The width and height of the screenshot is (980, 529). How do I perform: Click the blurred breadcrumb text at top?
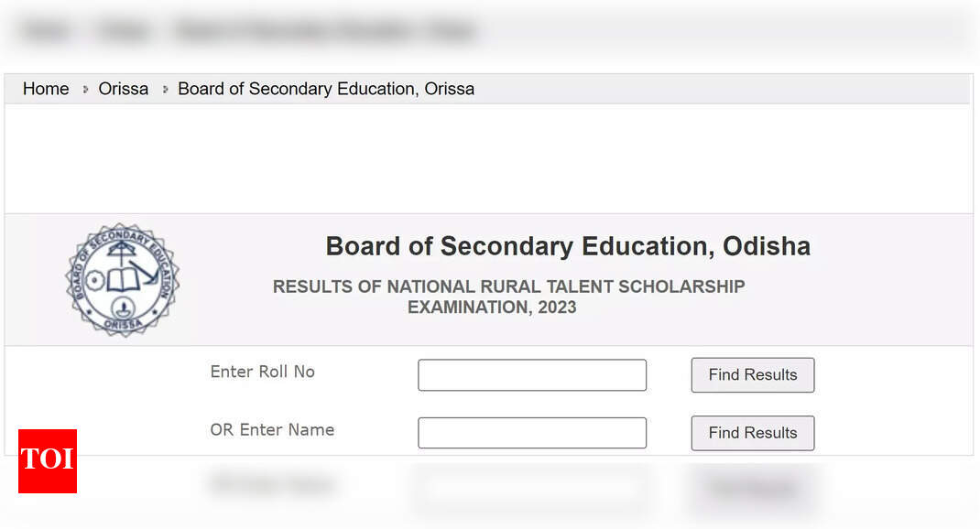(249, 31)
